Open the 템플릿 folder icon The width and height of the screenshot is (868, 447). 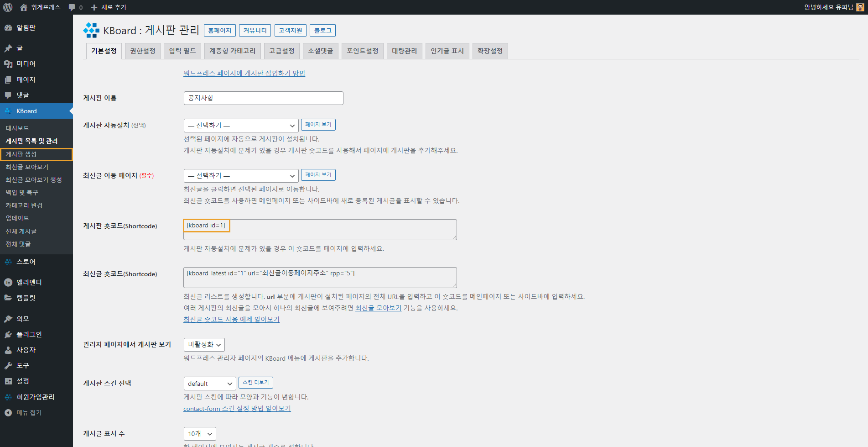point(8,298)
